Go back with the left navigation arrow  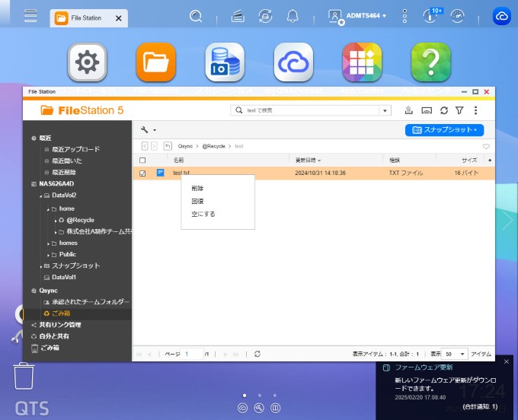coord(145,146)
